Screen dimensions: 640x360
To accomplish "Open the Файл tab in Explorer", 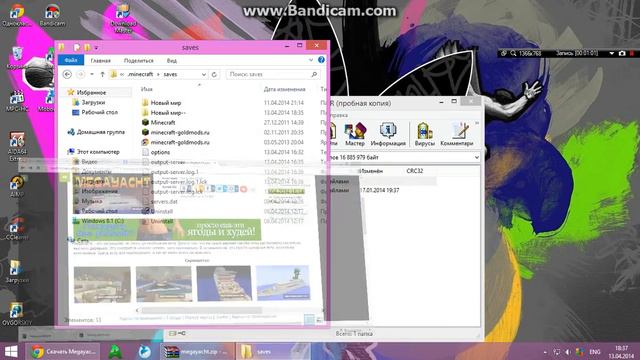I will pyautogui.click(x=71, y=60).
